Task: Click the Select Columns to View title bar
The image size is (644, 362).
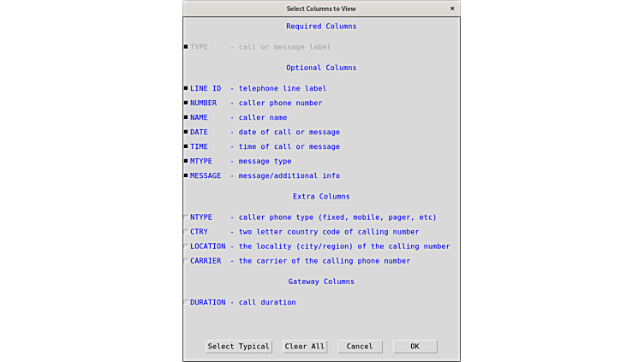Action: [x=321, y=9]
